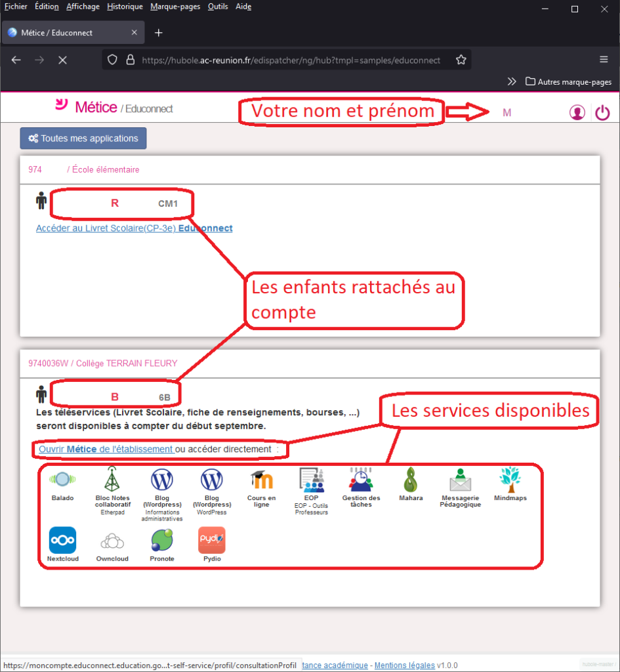Open the Aide menu

pos(243,7)
